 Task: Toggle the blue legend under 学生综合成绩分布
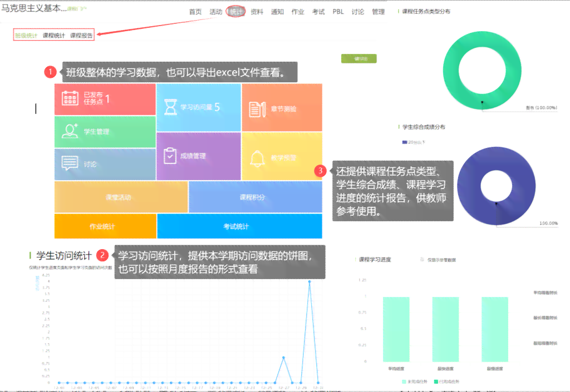405,142
